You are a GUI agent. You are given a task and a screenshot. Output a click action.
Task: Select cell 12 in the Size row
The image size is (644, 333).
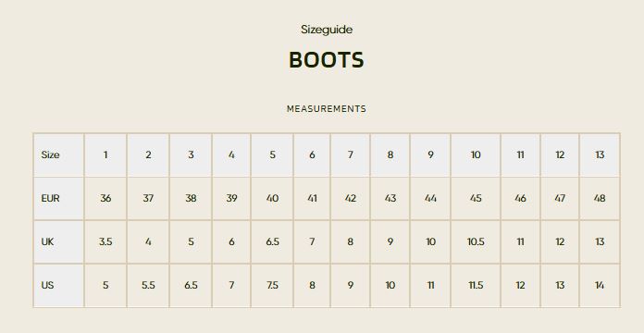point(560,154)
